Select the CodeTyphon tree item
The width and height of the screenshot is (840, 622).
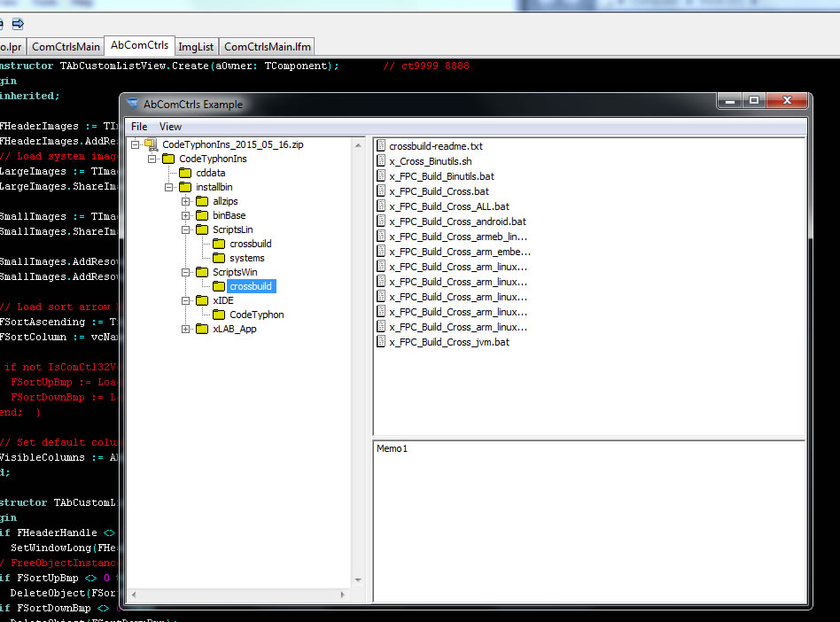[257, 315]
